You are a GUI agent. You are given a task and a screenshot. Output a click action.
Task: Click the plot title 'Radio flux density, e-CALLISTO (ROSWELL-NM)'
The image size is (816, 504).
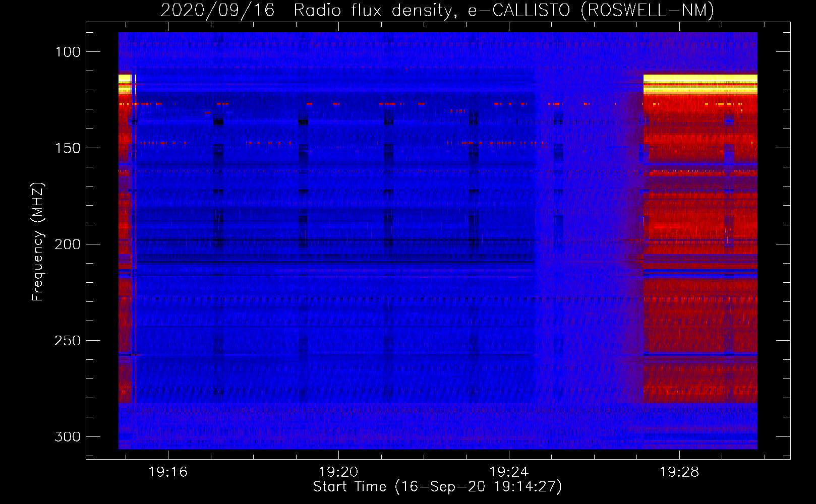pyautogui.click(x=504, y=10)
